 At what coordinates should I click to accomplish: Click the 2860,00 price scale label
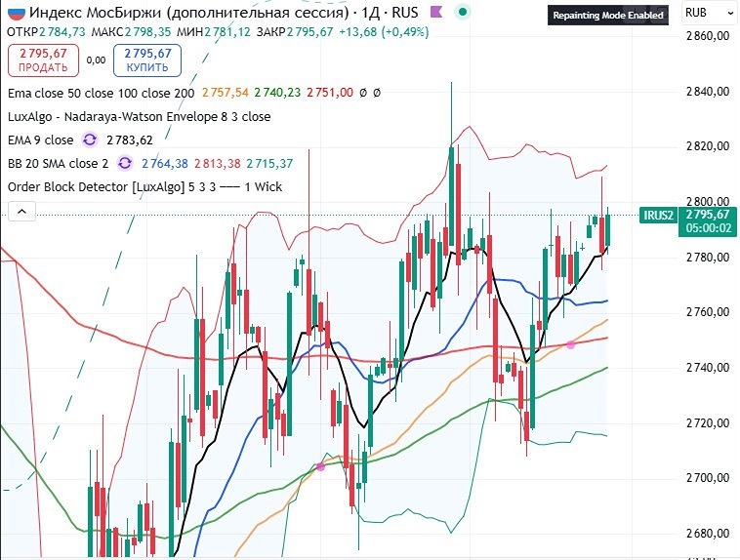tap(708, 36)
